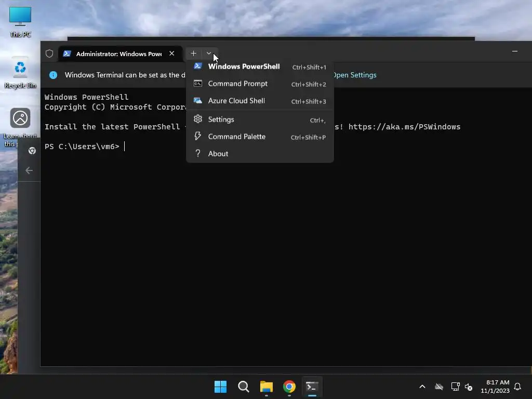Image resolution: width=532 pixels, height=399 pixels.
Task: Click the https://aka.ms/PSWindows URL text
Action: click(404, 127)
